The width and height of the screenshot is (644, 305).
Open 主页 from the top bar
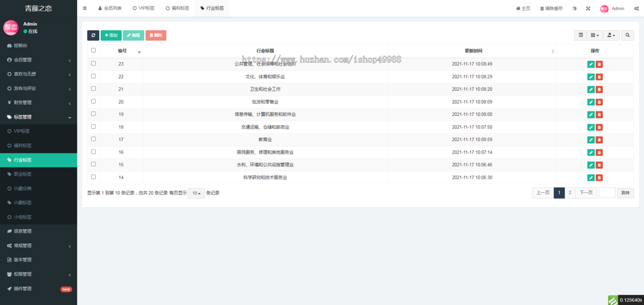tap(523, 9)
